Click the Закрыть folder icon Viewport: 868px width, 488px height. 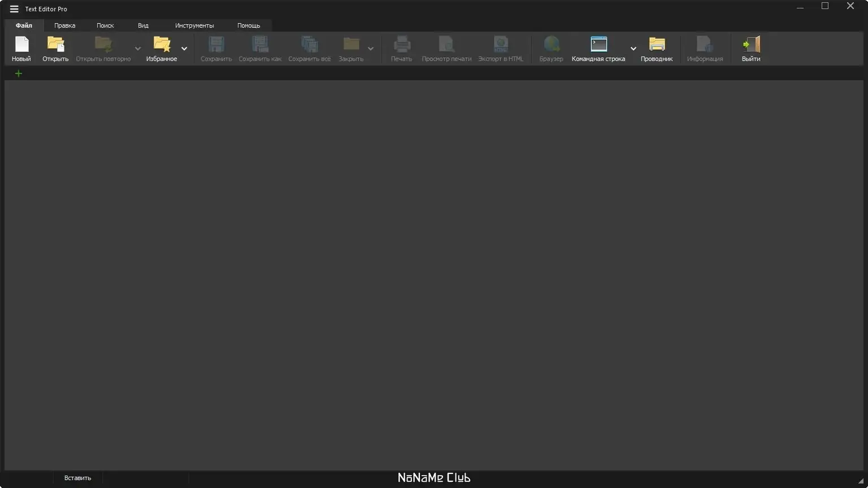[x=351, y=44]
